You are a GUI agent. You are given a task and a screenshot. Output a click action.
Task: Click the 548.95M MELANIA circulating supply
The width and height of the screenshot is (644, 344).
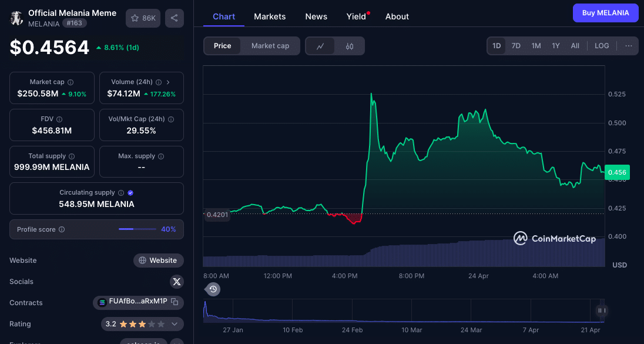(96, 204)
